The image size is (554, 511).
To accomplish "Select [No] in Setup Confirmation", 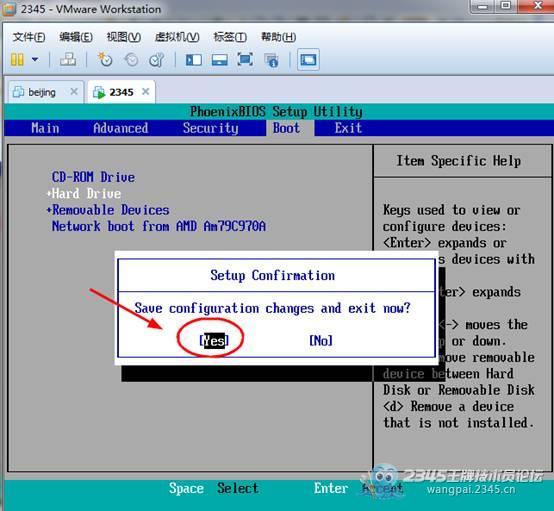I will [x=321, y=341].
